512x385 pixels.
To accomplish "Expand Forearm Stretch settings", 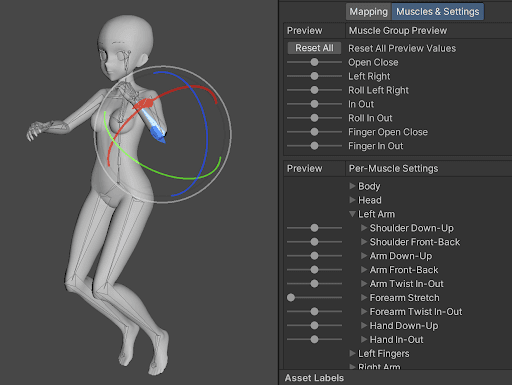I will tap(364, 298).
